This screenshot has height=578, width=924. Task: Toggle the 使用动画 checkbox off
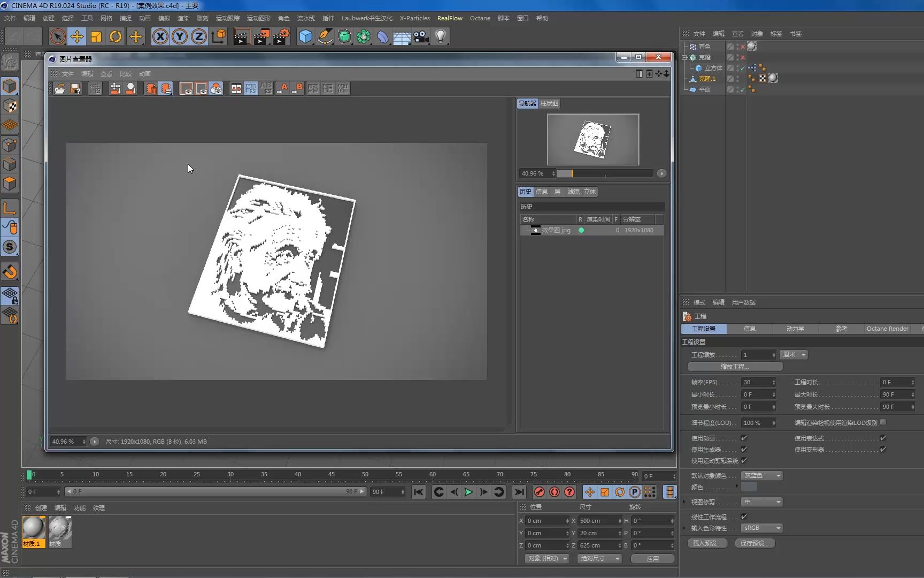(x=744, y=438)
